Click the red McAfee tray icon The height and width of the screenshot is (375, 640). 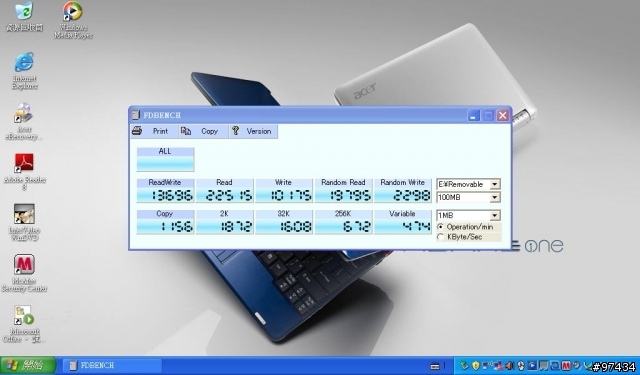coord(567,365)
